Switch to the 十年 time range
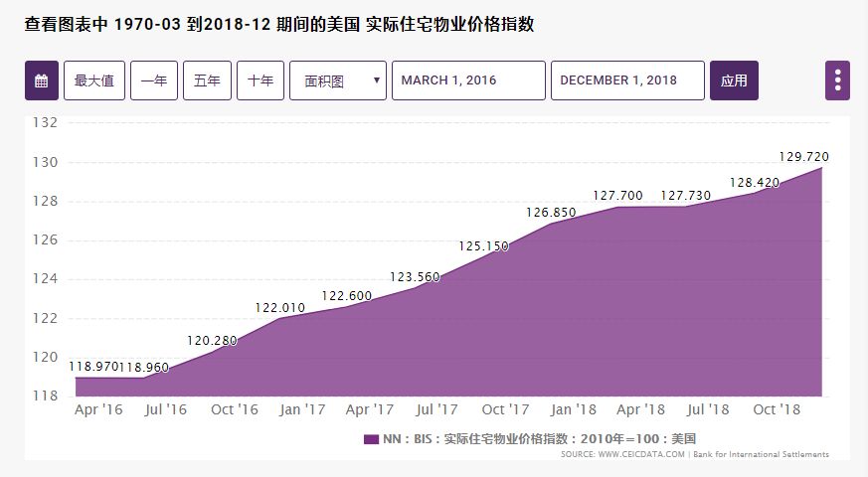The image size is (868, 477). (260, 80)
